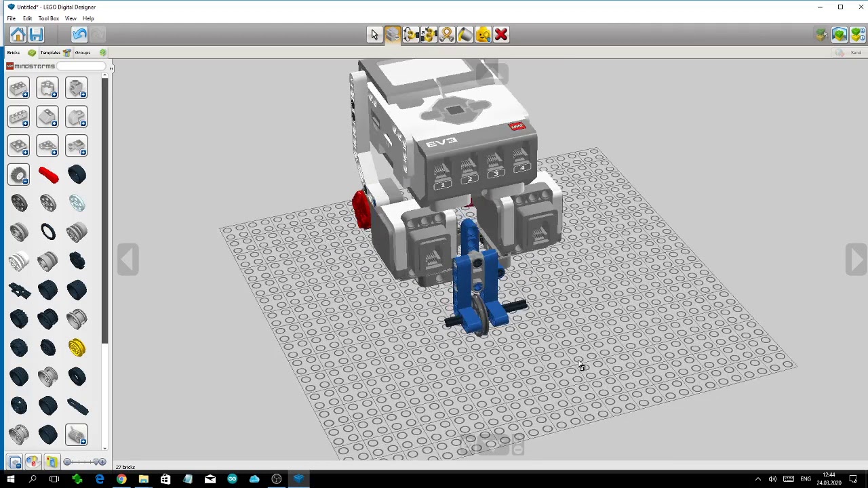Activate the Clone brick tool
This screenshot has width=868, height=488.
(x=393, y=35)
